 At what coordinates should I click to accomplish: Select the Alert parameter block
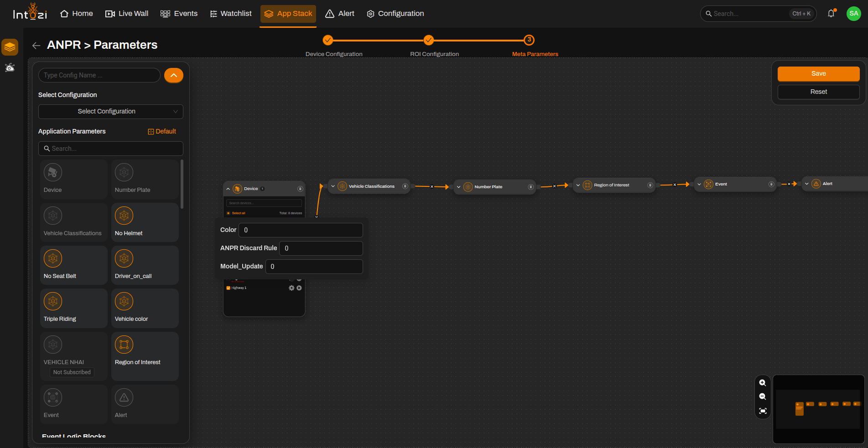[145, 404]
